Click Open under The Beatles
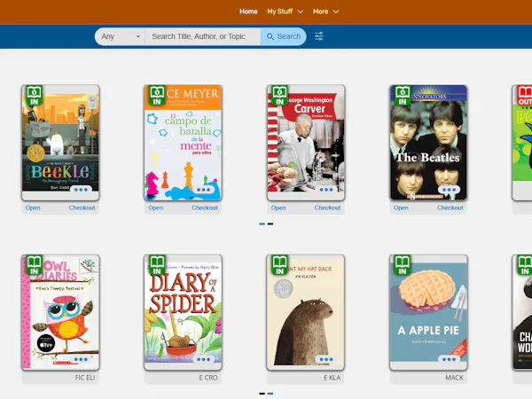 coord(401,207)
